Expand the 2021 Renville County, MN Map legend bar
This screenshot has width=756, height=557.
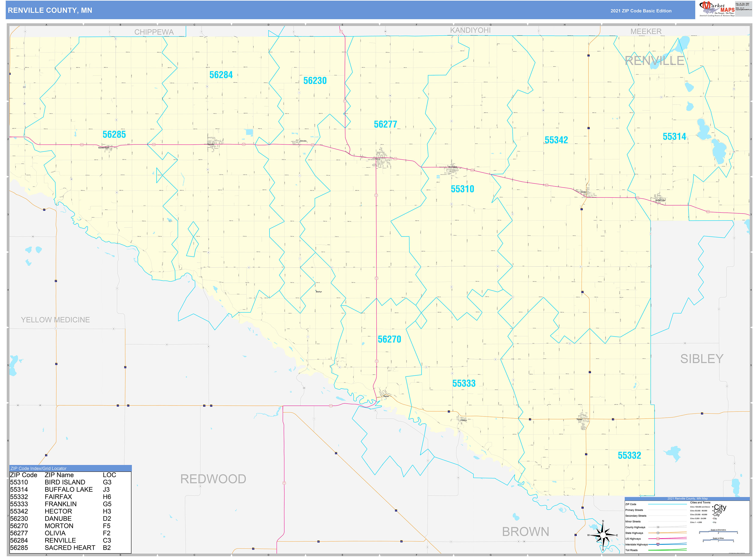688,498
